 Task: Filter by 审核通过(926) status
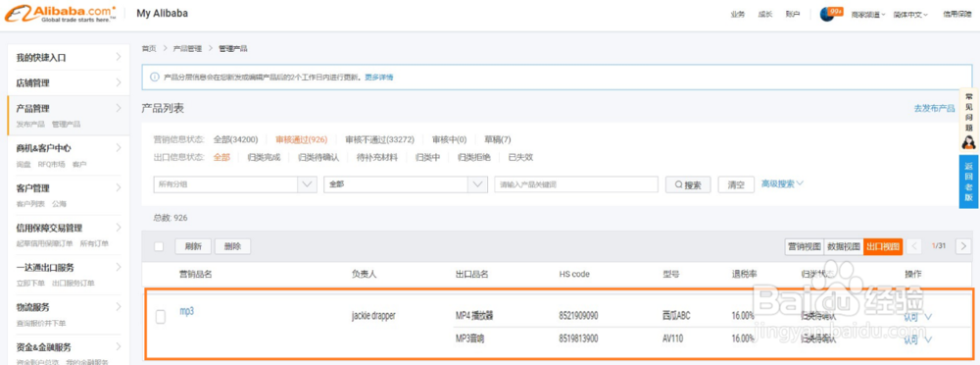pyautogui.click(x=301, y=139)
